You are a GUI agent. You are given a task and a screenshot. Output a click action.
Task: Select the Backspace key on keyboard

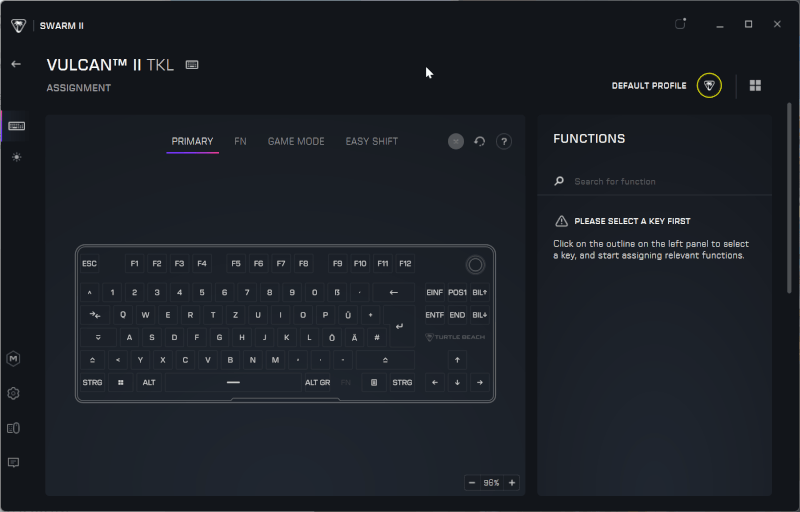click(393, 292)
